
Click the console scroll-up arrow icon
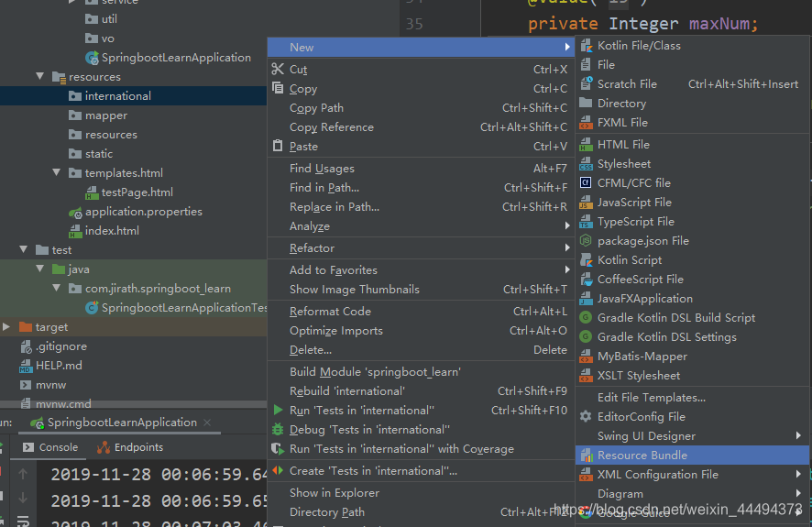[x=23, y=473]
